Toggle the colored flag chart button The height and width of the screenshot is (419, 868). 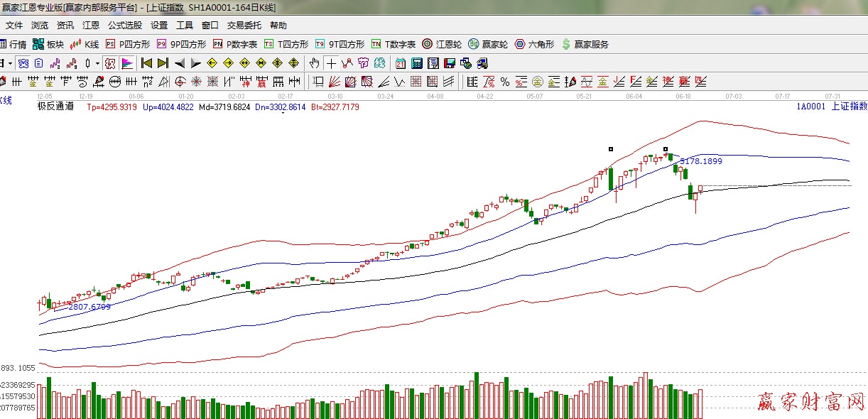pyautogui.click(x=127, y=63)
